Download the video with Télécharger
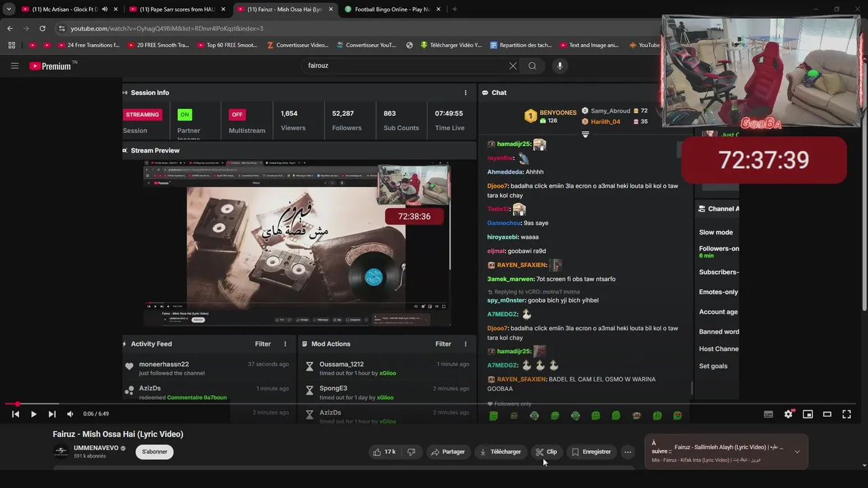The width and height of the screenshot is (868, 488). coord(500,452)
